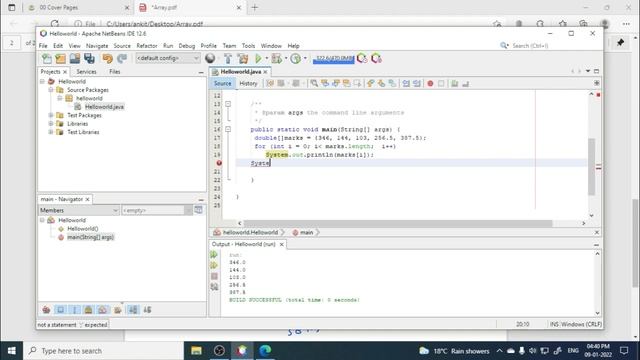Click the red Start Macro Recording icon
The image size is (640, 360).
(x=430, y=83)
